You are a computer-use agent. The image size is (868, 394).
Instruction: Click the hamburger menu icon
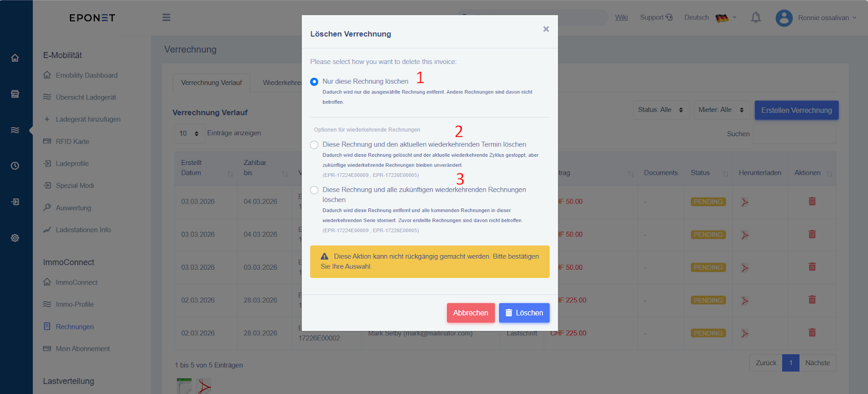pyautogui.click(x=167, y=17)
